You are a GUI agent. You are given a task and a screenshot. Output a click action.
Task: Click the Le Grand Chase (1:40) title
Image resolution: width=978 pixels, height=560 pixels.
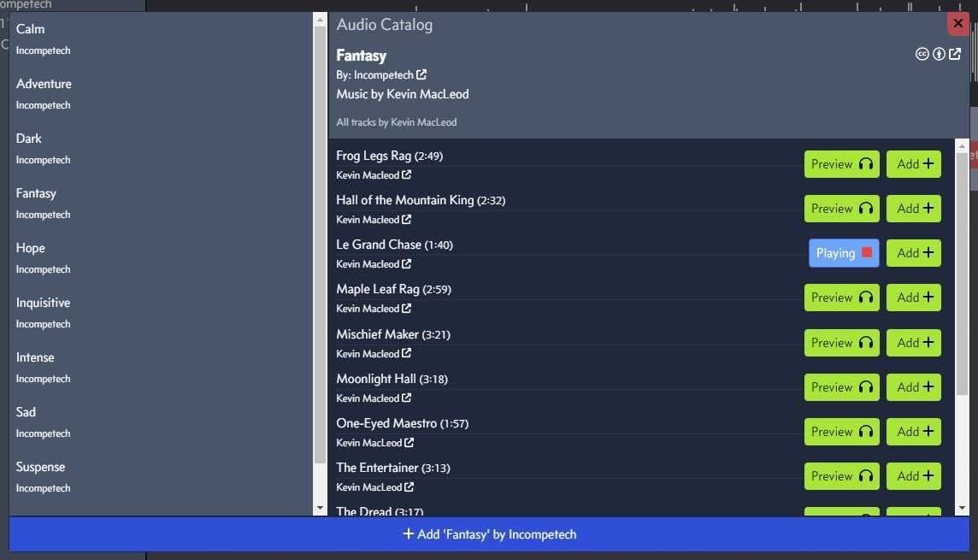point(394,245)
